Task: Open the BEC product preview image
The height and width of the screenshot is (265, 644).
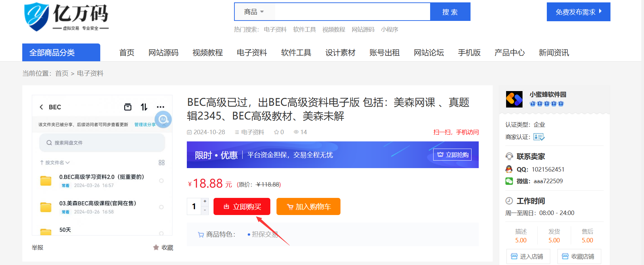Action: coord(102,165)
